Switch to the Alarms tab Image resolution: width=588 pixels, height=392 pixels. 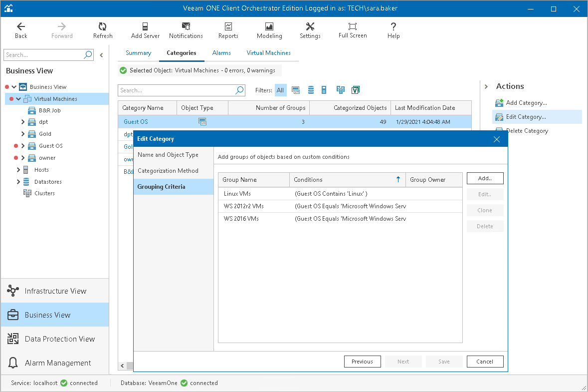pyautogui.click(x=221, y=53)
